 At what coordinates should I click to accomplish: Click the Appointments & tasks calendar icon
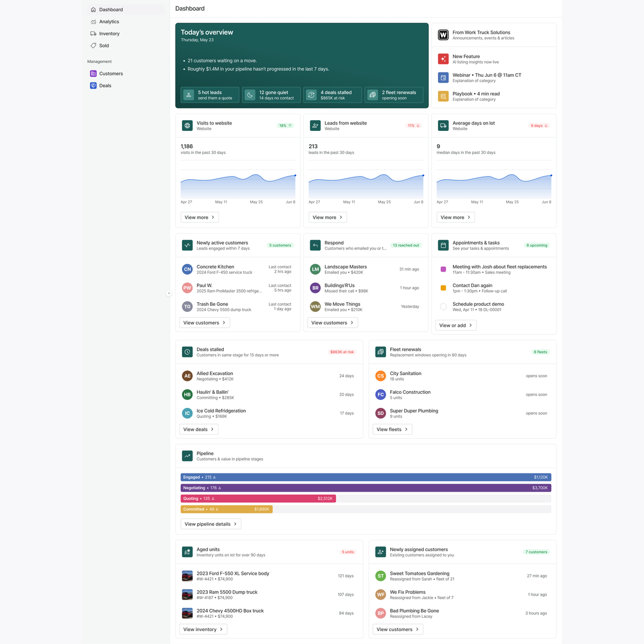coord(443,245)
